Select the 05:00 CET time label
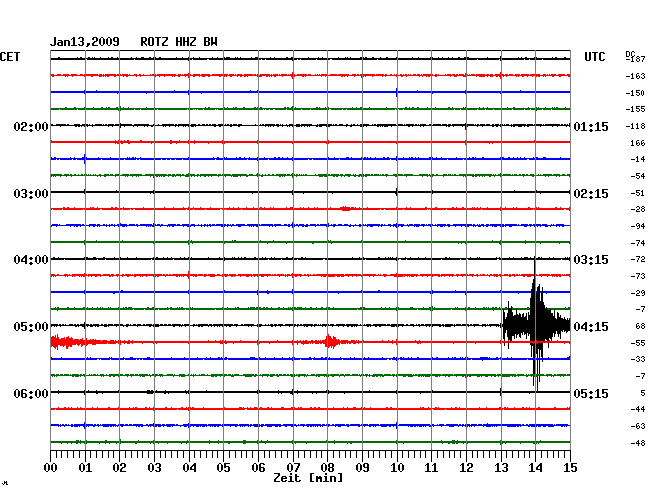Image resolution: width=650 pixels, height=494 pixels. click(x=31, y=327)
